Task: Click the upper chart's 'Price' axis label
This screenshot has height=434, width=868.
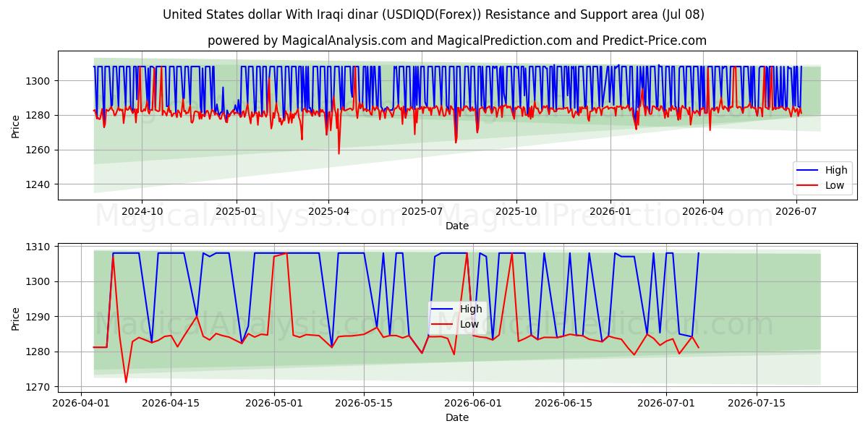Action: [16, 126]
